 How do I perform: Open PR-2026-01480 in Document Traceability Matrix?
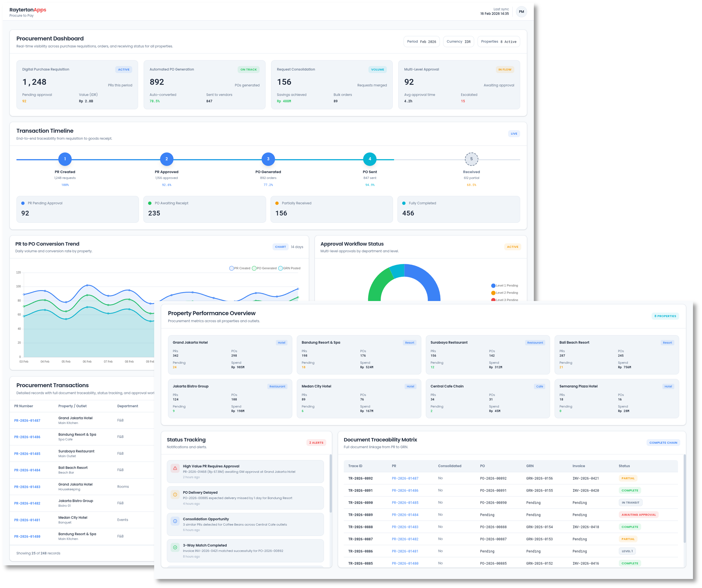[x=405, y=563]
